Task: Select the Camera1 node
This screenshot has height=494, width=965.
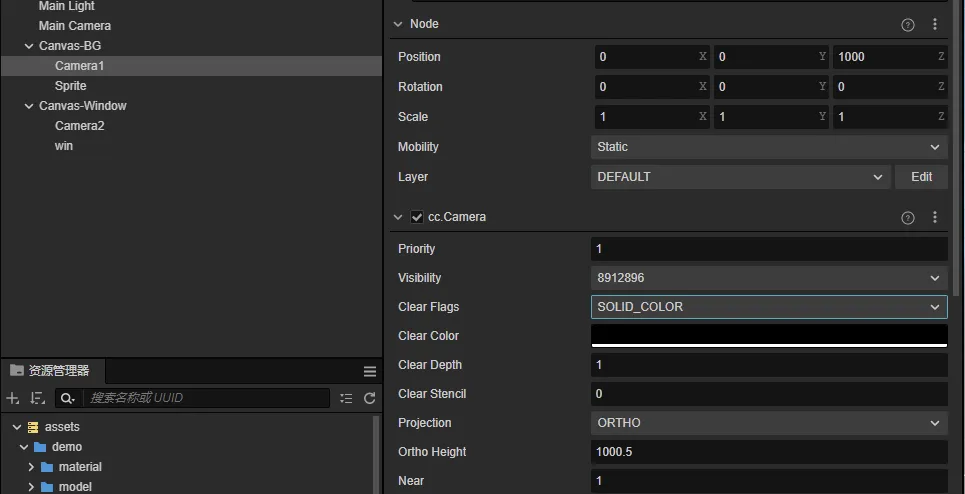Action: click(79, 66)
